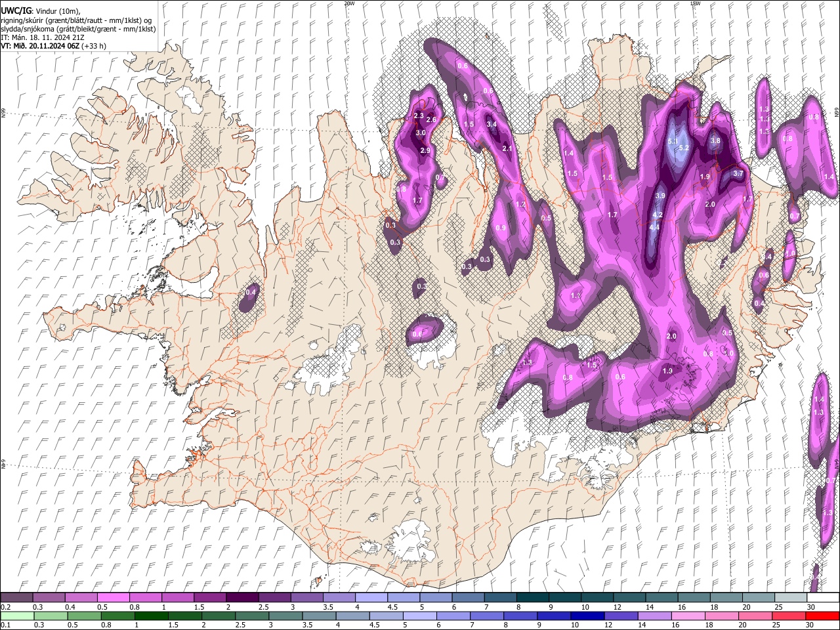Viewport: 840px width, 630px height.
Task: Pick light-pink 0.5–0.8 swatch in upper snow legend
Action: (x=113, y=597)
